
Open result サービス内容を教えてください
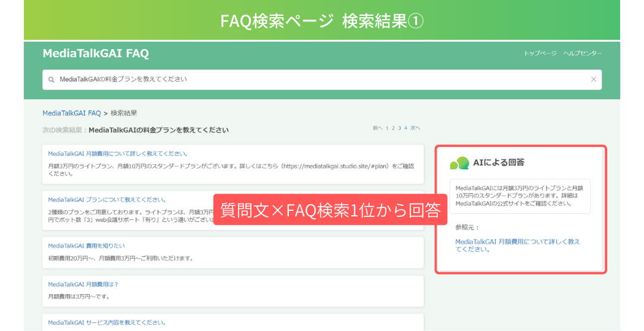pos(107,322)
